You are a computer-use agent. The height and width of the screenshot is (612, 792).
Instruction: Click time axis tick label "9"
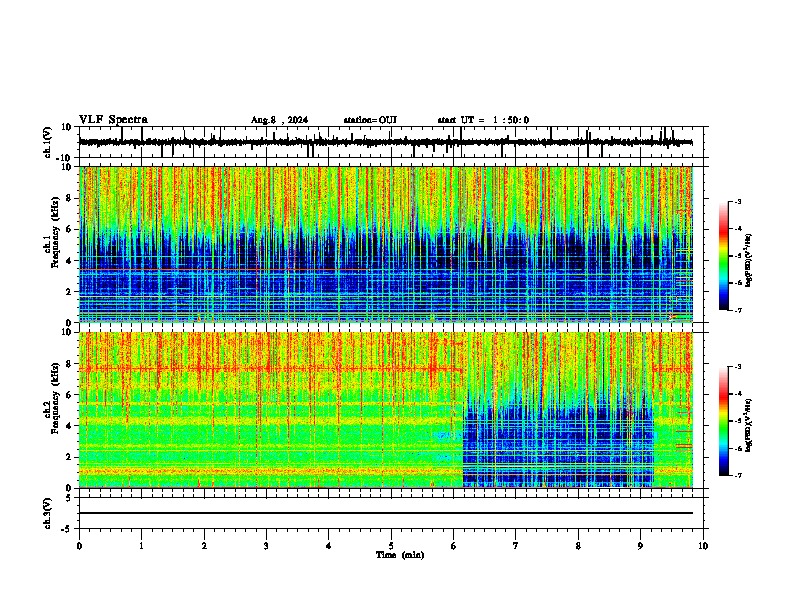tap(640, 546)
